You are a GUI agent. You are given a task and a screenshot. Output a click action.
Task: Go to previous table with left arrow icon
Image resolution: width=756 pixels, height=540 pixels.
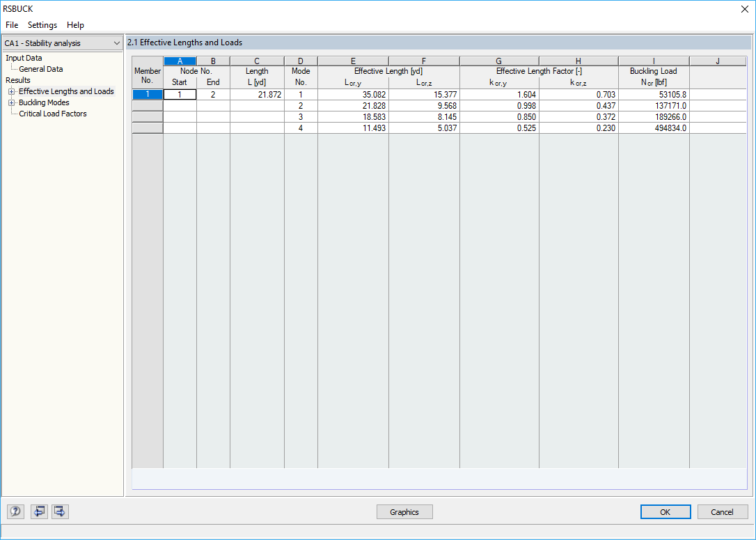tap(39, 511)
